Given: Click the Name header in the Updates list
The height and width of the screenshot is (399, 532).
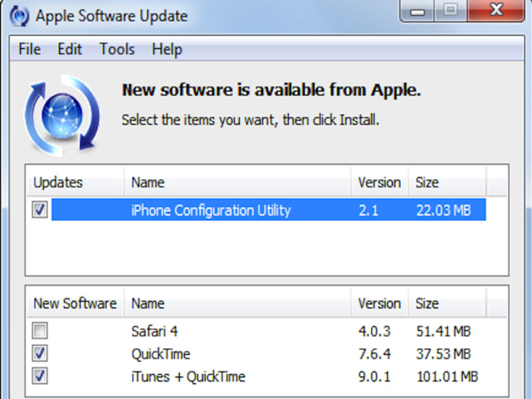Looking at the screenshot, I should (238, 182).
